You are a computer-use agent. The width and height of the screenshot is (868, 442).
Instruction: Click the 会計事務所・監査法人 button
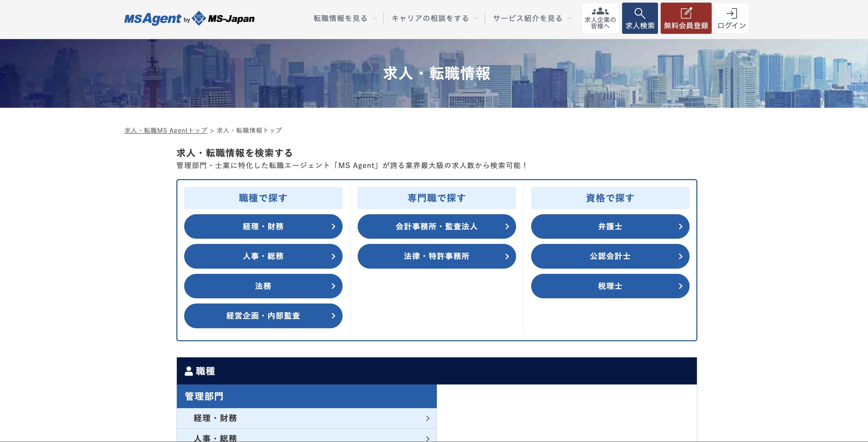coord(436,226)
